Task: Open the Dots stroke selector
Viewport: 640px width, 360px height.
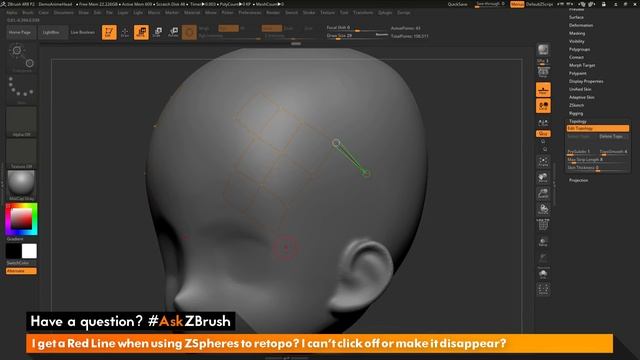Action: pos(21,89)
